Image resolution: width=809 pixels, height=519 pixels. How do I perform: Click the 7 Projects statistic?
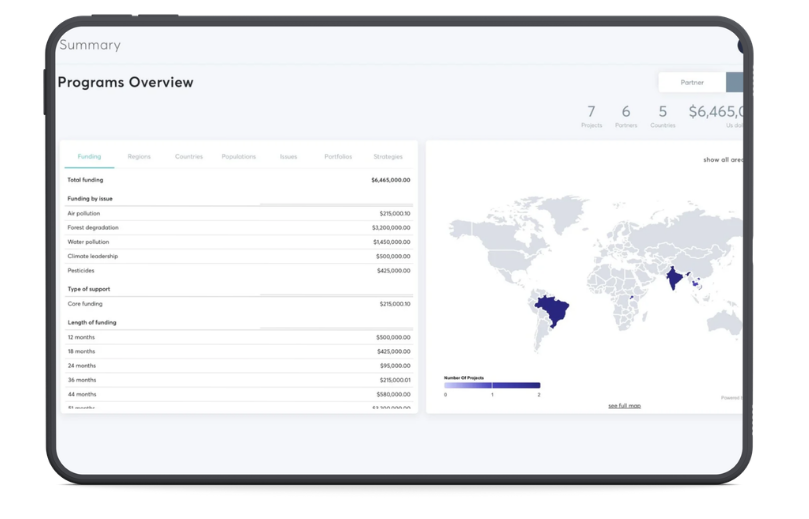(591, 116)
